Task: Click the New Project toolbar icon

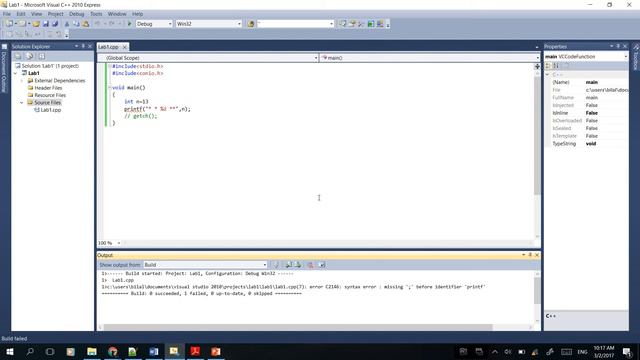Action: (x=9, y=24)
